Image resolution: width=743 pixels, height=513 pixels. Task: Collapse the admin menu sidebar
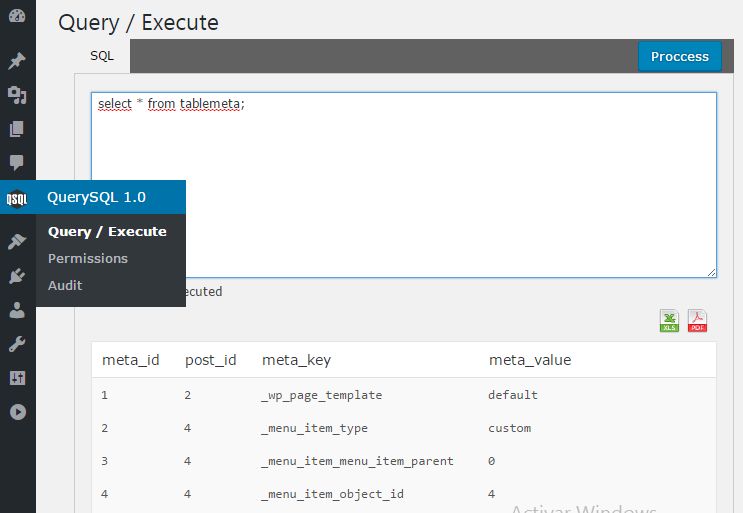(x=17, y=412)
